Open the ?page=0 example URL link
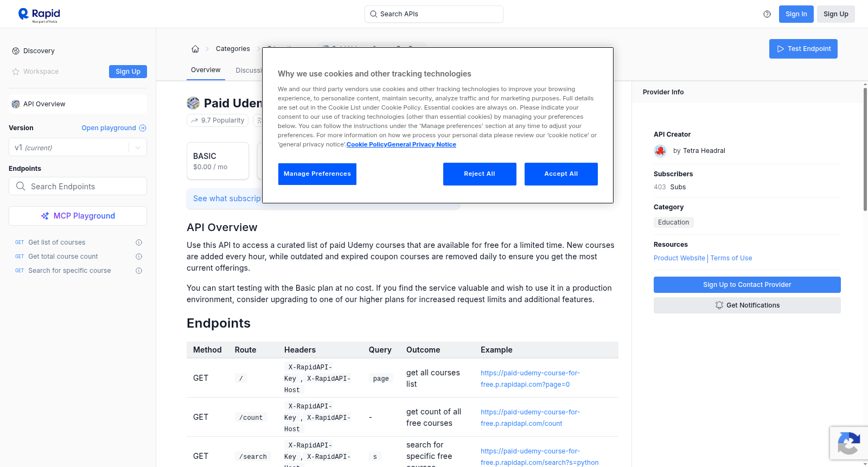The image size is (868, 467). pyautogui.click(x=530, y=379)
